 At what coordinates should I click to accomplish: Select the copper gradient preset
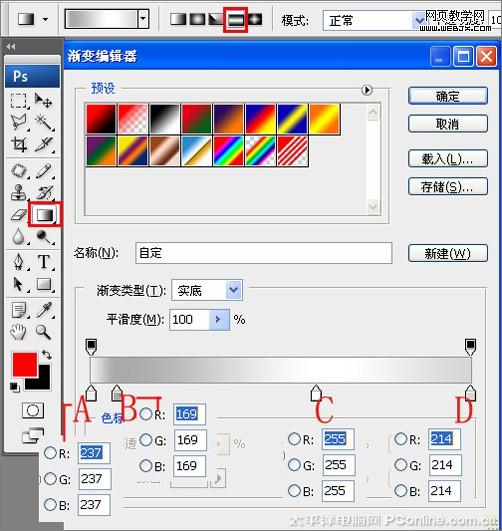coord(165,151)
